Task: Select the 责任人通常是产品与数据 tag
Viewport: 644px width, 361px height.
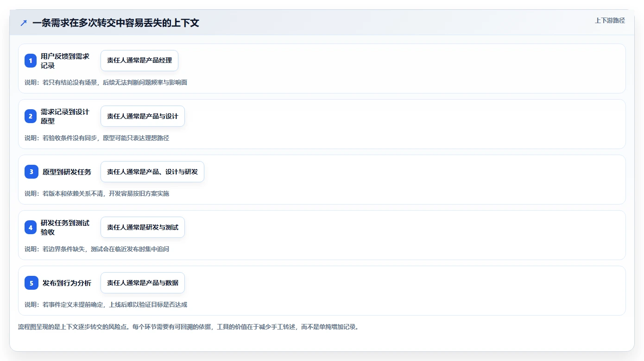Action: point(143,283)
